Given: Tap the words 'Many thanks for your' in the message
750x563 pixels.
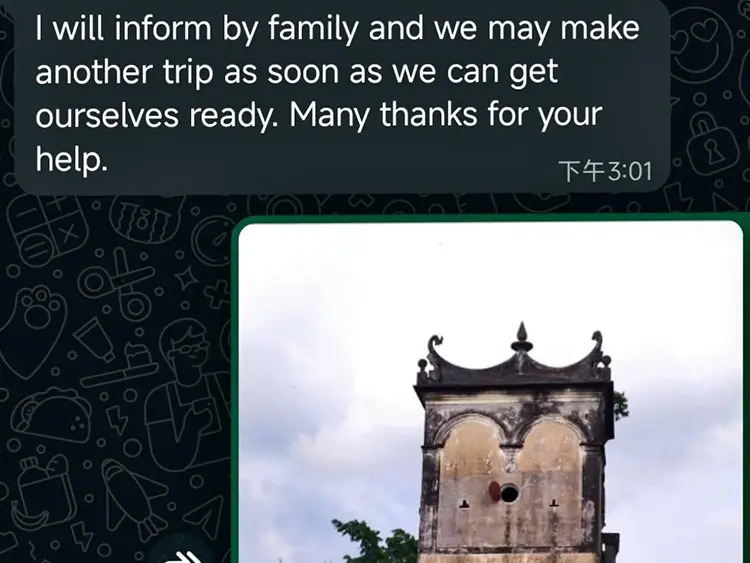Looking at the screenshot, I should click(x=445, y=114).
